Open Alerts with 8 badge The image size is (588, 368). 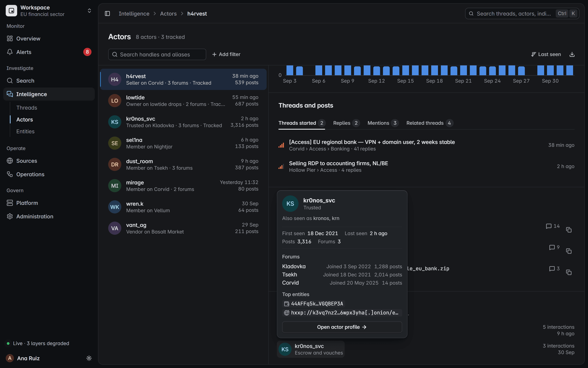point(49,52)
